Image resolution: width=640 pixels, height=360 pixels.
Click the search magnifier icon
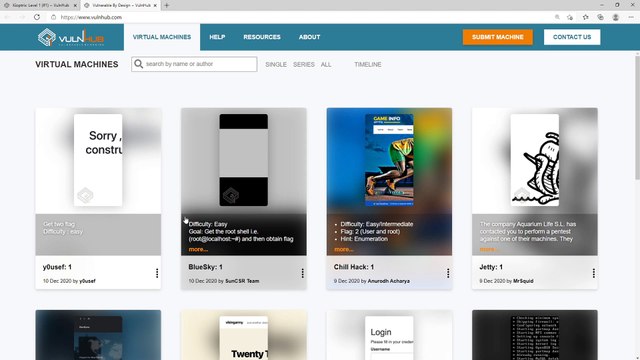138,64
